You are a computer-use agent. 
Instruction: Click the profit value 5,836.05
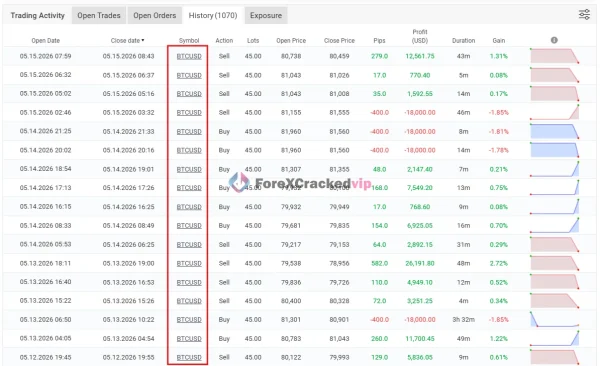click(420, 358)
